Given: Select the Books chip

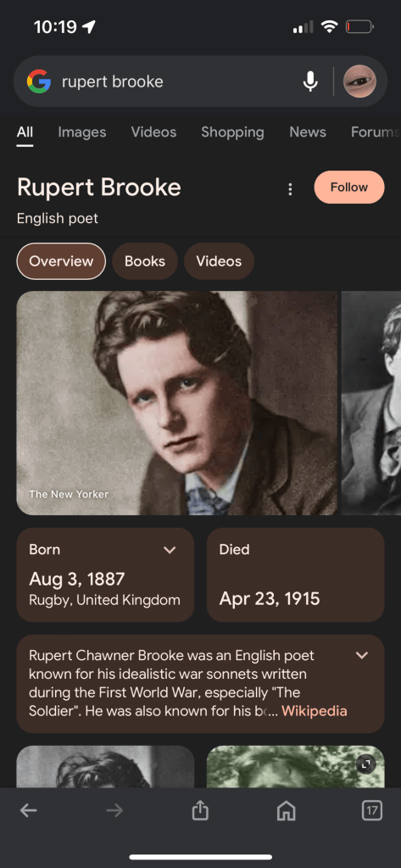Looking at the screenshot, I should coord(145,261).
